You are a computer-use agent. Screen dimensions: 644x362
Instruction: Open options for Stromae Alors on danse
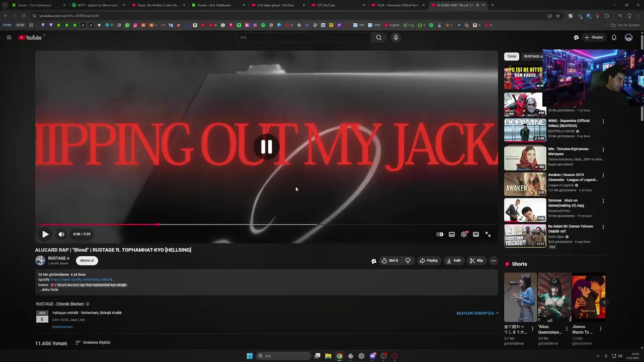click(x=603, y=201)
